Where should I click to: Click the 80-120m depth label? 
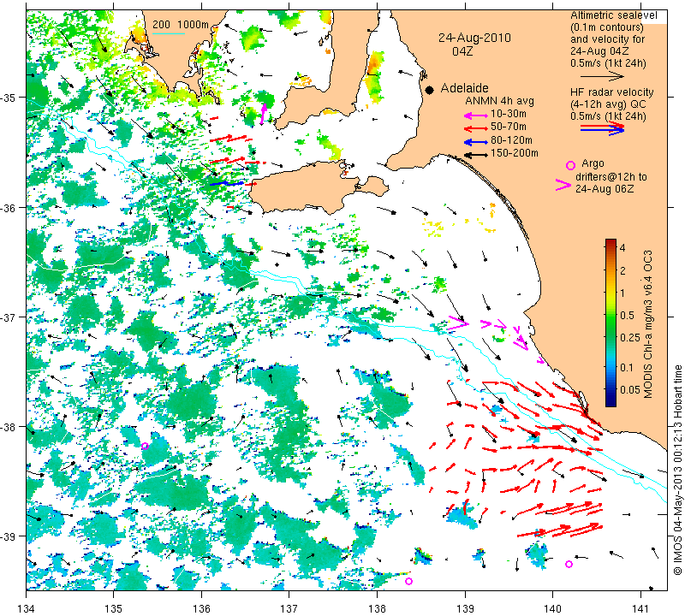tap(511, 140)
